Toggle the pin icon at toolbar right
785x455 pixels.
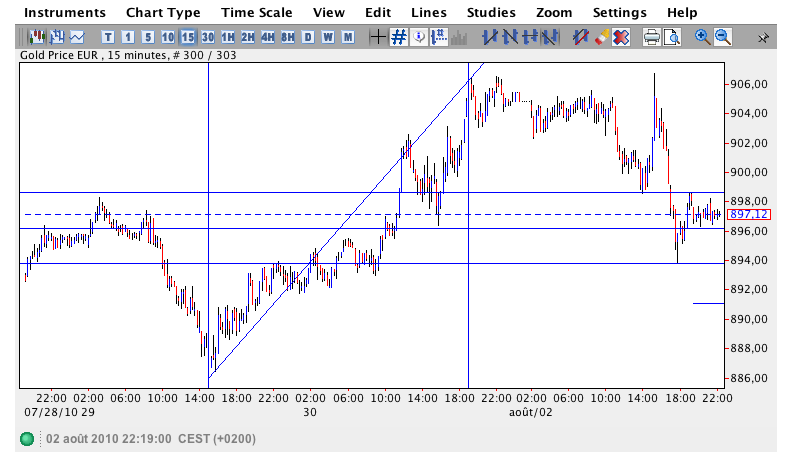(763, 37)
